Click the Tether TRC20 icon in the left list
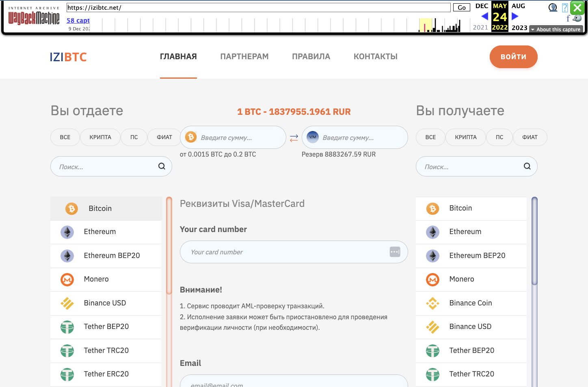The height and width of the screenshot is (387, 588). point(67,350)
